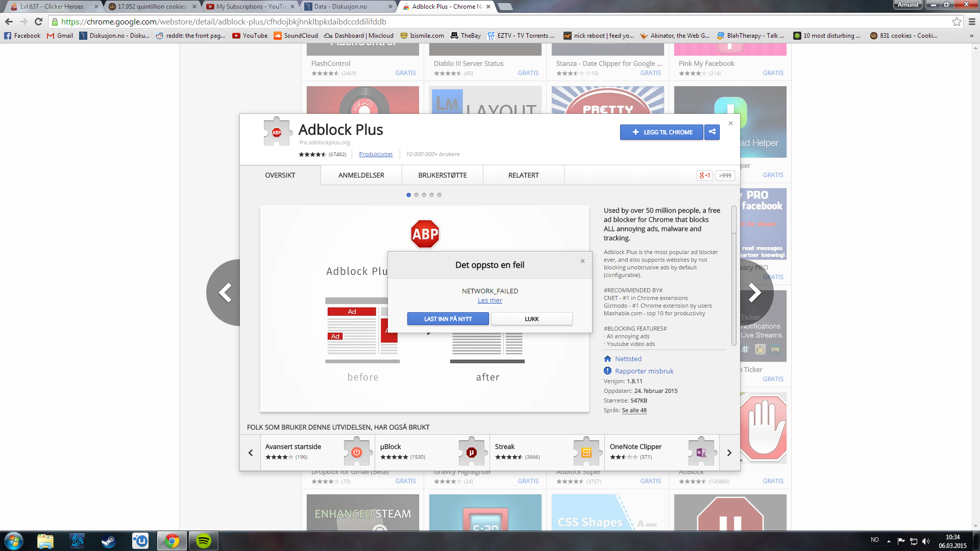Screen dimensions: 980x551
Task: Open Spotify from the taskbar
Action: point(204,541)
